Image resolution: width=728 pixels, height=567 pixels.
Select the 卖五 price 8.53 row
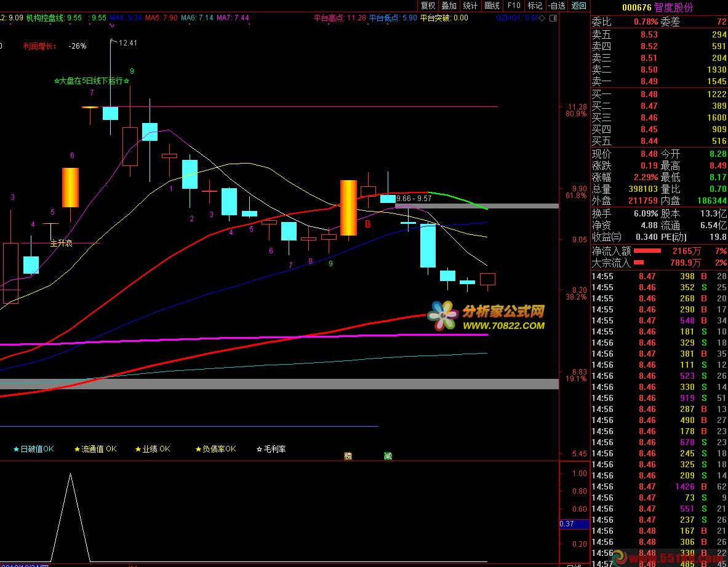[659, 35]
